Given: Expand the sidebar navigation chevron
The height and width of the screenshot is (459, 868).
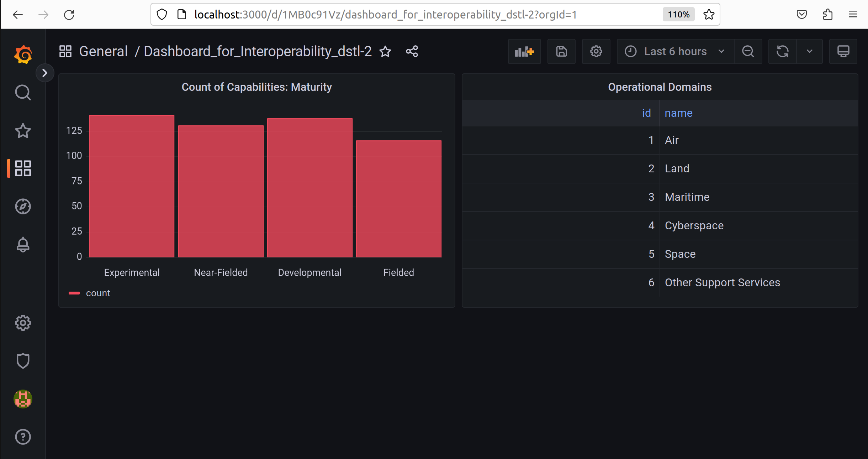Looking at the screenshot, I should point(45,73).
